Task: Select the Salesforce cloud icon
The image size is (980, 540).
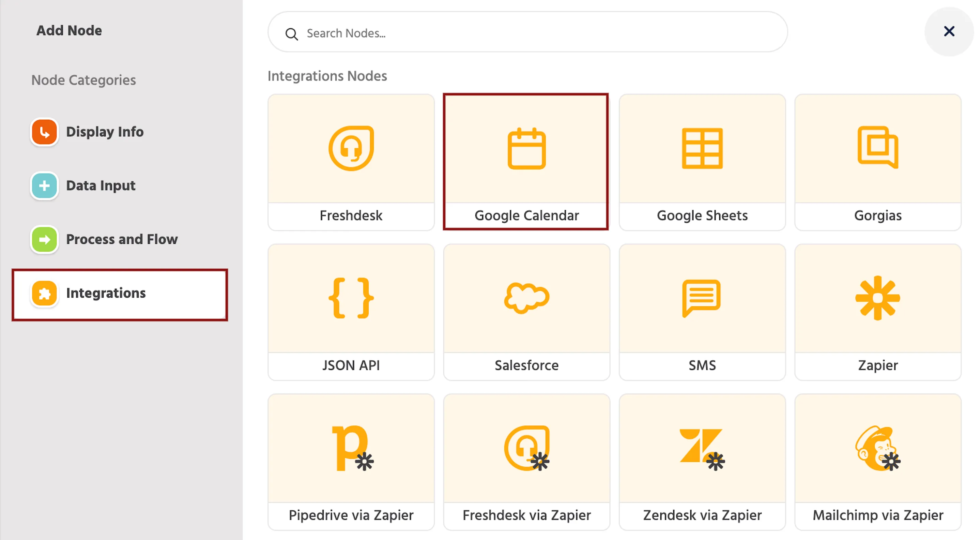Action: [x=526, y=298]
